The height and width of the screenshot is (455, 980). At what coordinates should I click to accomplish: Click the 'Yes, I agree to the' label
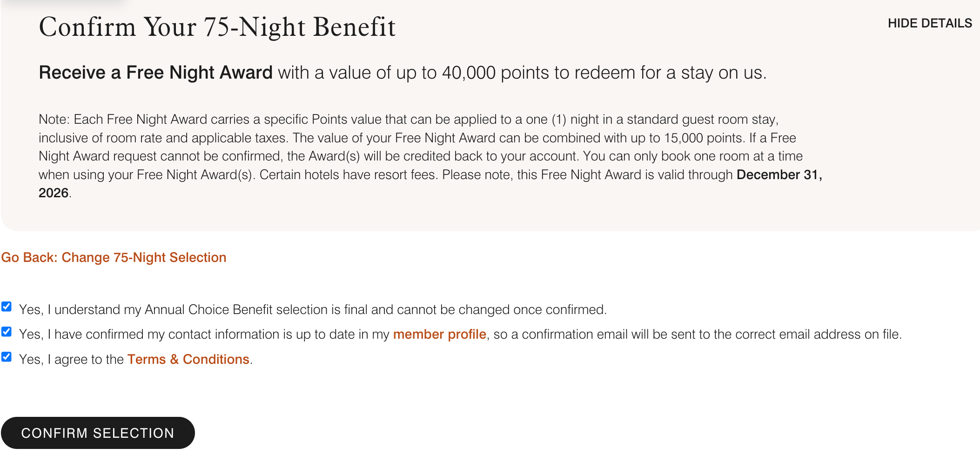[71, 359]
